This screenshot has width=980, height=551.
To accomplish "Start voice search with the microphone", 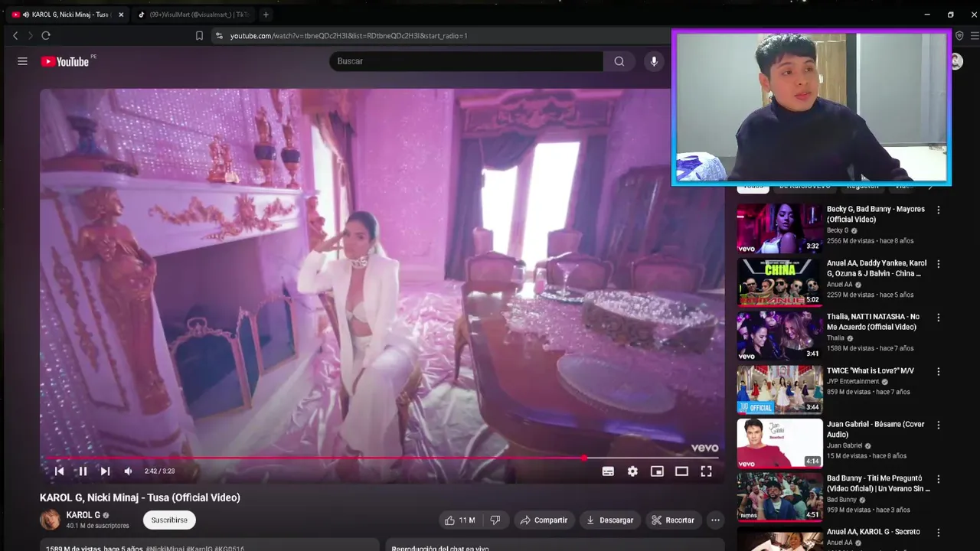I will click(653, 61).
